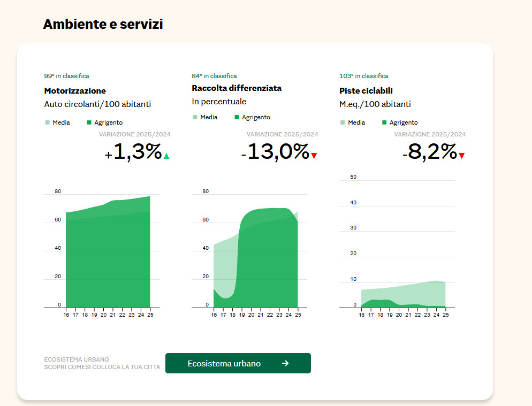Viewport: 532px width, 406px height.
Task: Click the arrow icon in Ecosistema urbano button
Action: coord(285,363)
